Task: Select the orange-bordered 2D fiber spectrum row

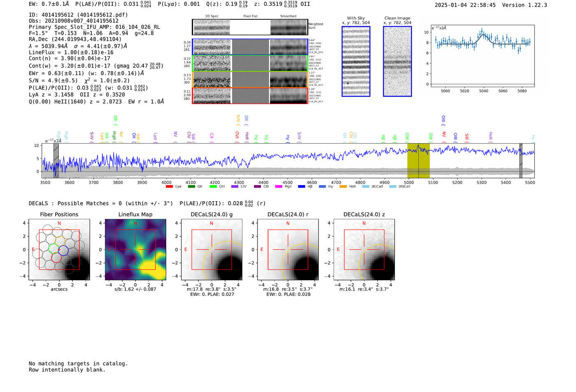Action: (250, 79)
